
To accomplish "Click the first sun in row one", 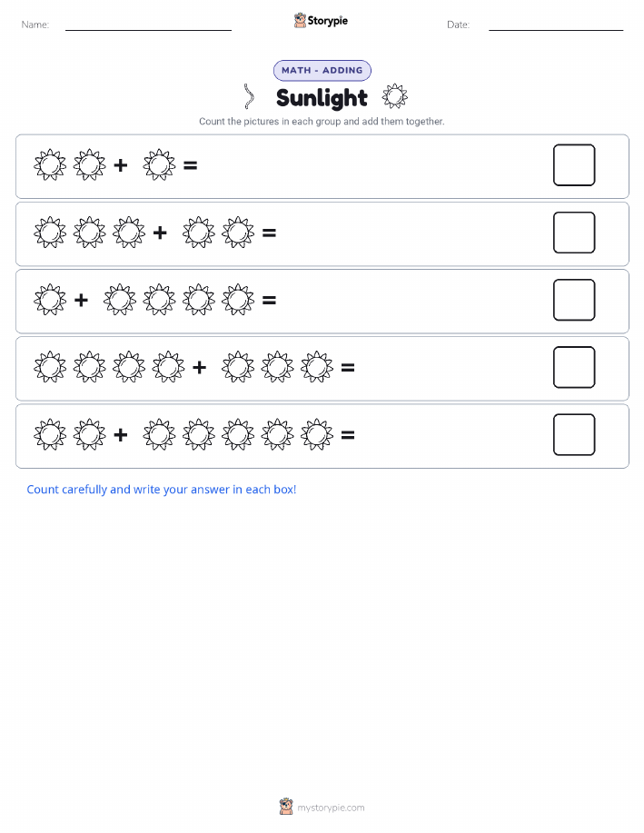I will (x=50, y=164).
